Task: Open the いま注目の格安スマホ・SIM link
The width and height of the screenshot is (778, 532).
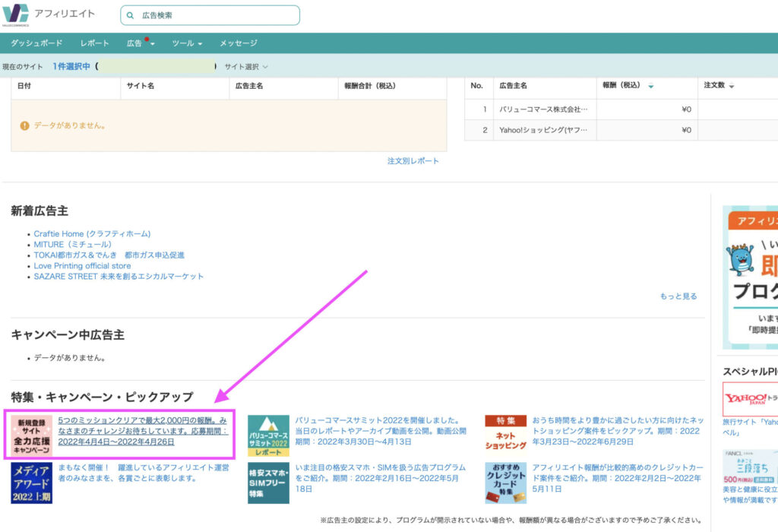Action: [x=381, y=478]
